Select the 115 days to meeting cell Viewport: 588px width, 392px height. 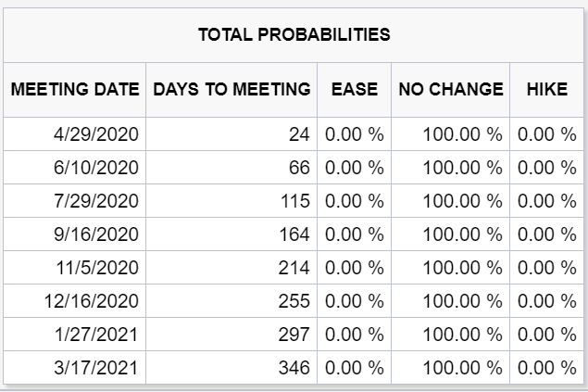(231, 201)
